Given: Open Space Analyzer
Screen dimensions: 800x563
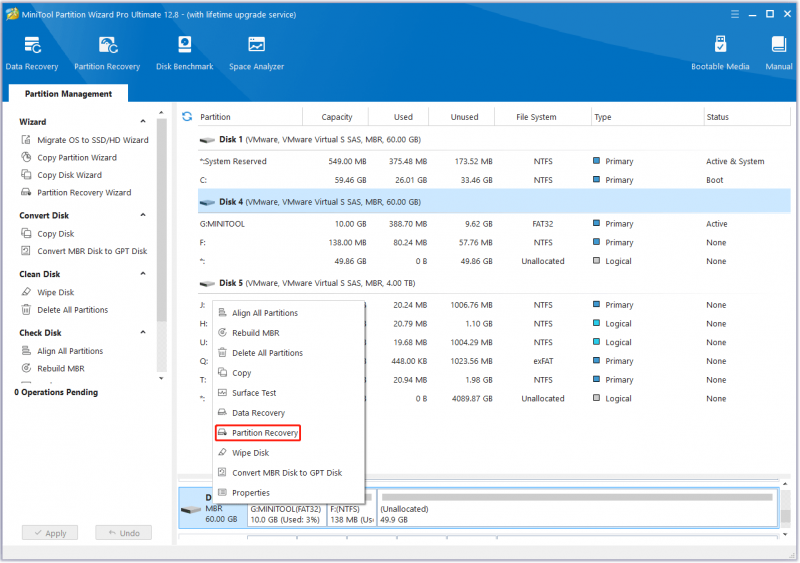Looking at the screenshot, I should pos(256,53).
